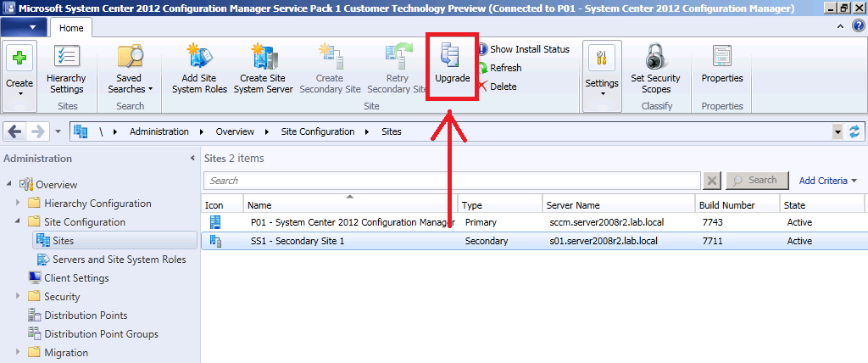Open the Help question mark icon
This screenshot has width=868, height=363.
coord(857,26)
